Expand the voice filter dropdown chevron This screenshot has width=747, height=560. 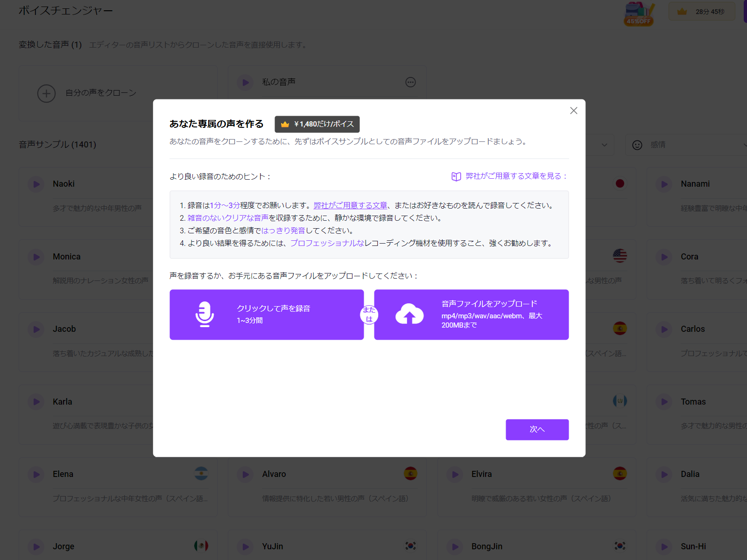[606, 145]
